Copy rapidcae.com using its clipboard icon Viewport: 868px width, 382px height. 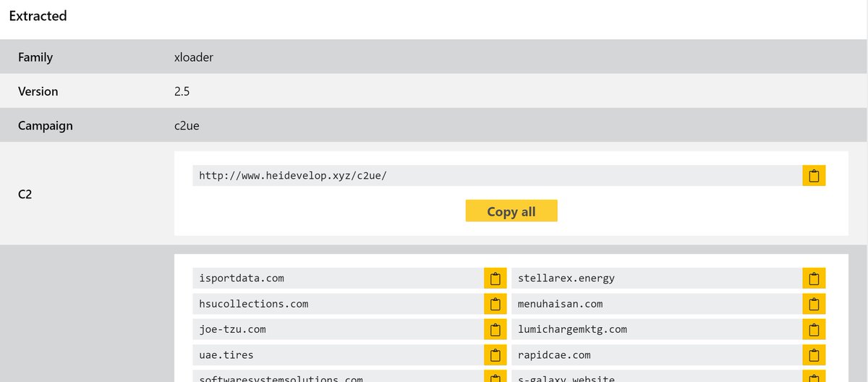coord(814,355)
